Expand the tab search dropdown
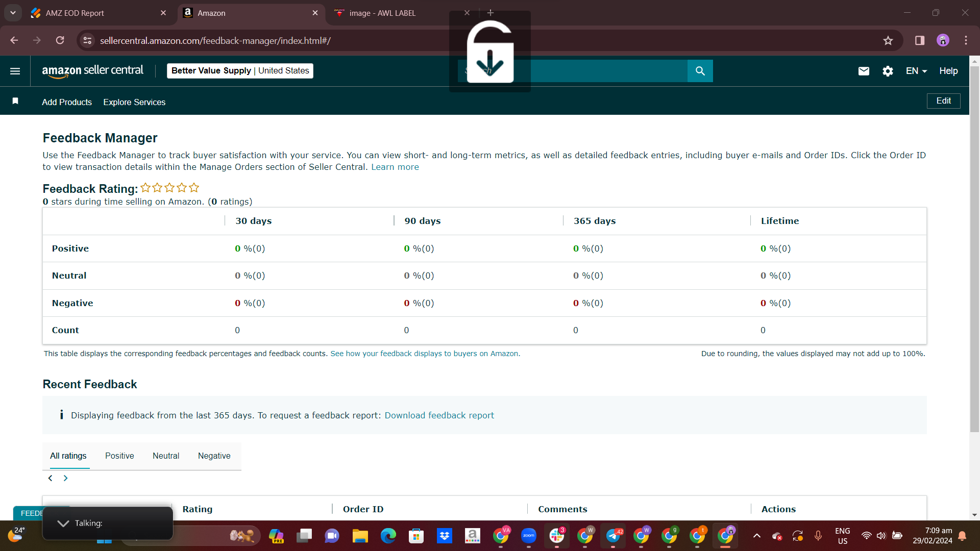This screenshot has height=551, width=980. [13, 13]
